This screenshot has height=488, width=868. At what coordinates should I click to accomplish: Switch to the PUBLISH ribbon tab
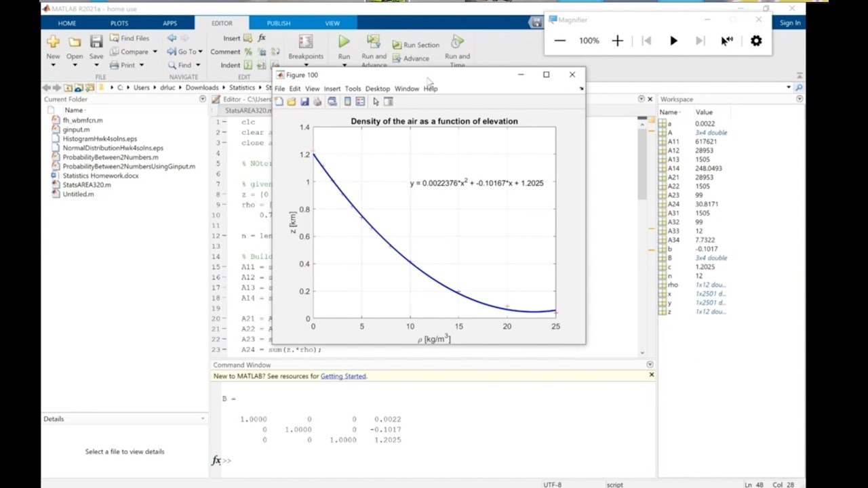point(278,23)
